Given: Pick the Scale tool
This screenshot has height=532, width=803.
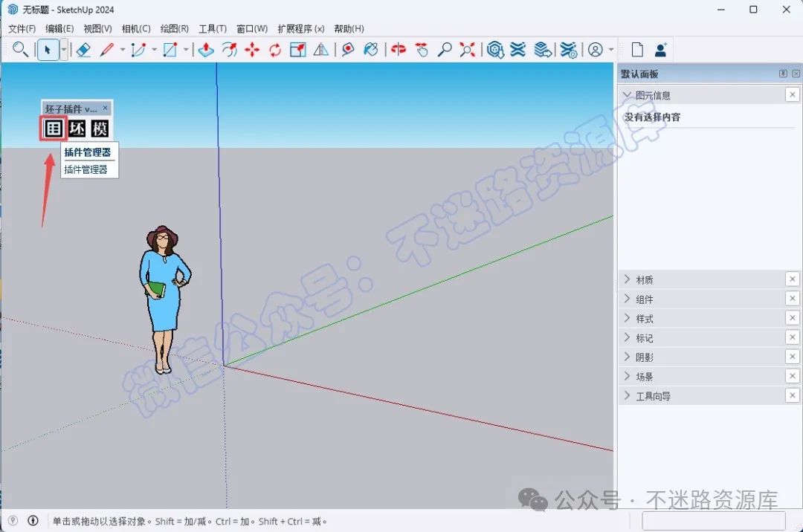Looking at the screenshot, I should (x=298, y=50).
